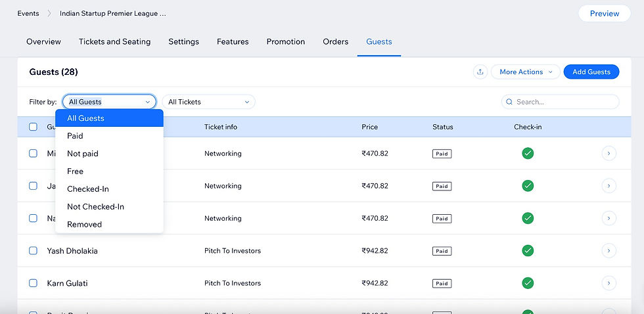
Task: Open the All Tickets filter dropdown
Action: (x=209, y=102)
